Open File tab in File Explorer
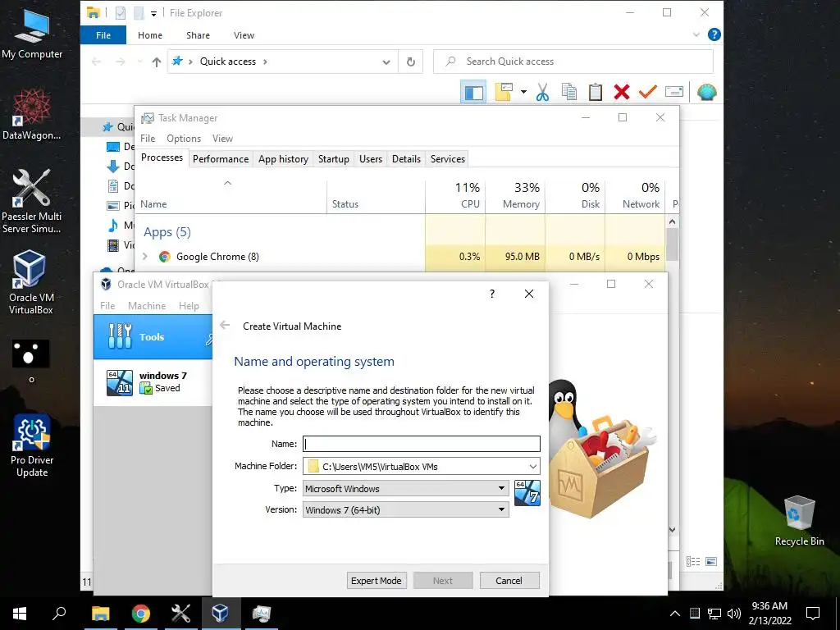The width and height of the screenshot is (840, 630). coord(103,35)
